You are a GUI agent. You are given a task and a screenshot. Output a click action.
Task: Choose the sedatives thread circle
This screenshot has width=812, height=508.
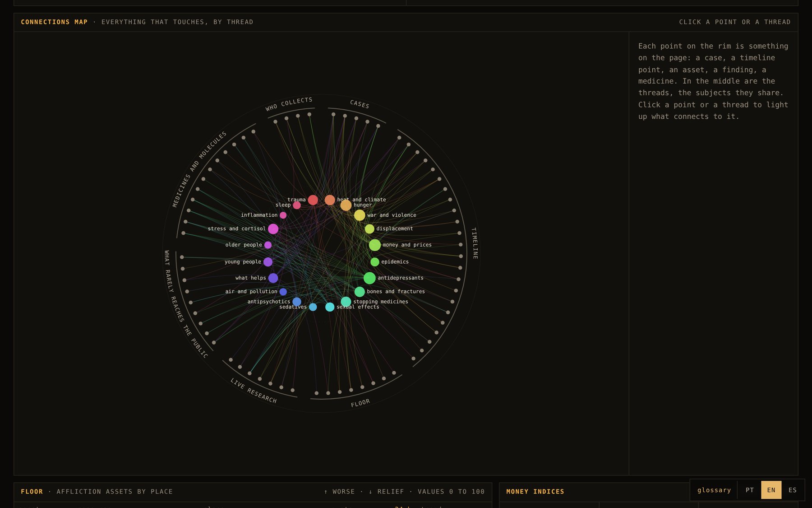(313, 307)
